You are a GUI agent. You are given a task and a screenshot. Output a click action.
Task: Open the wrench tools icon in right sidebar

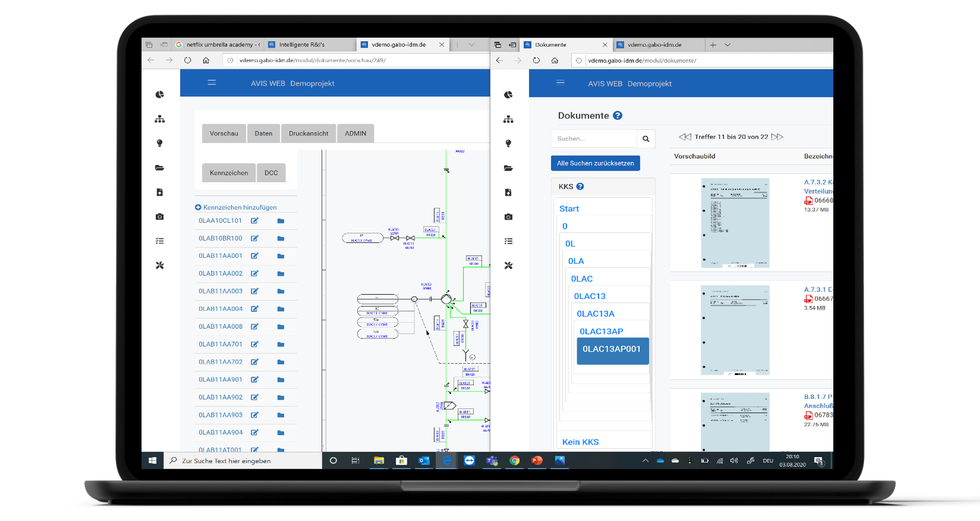tap(508, 266)
